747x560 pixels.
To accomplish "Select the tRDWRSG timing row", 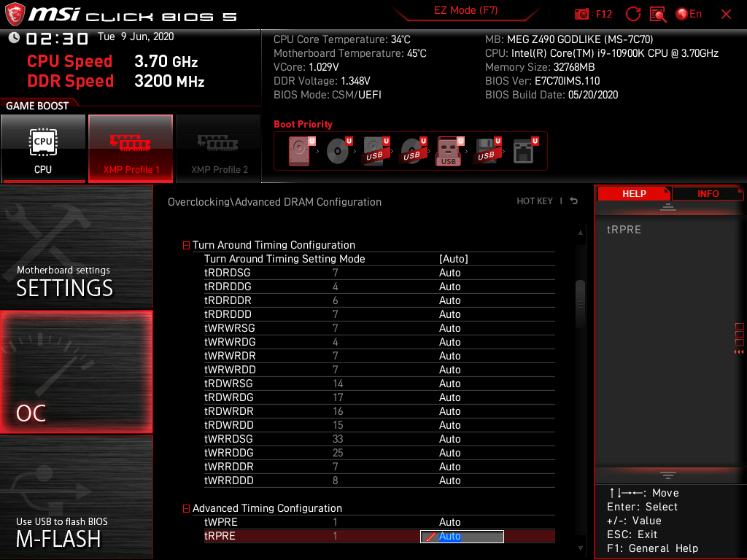I will [x=379, y=384].
